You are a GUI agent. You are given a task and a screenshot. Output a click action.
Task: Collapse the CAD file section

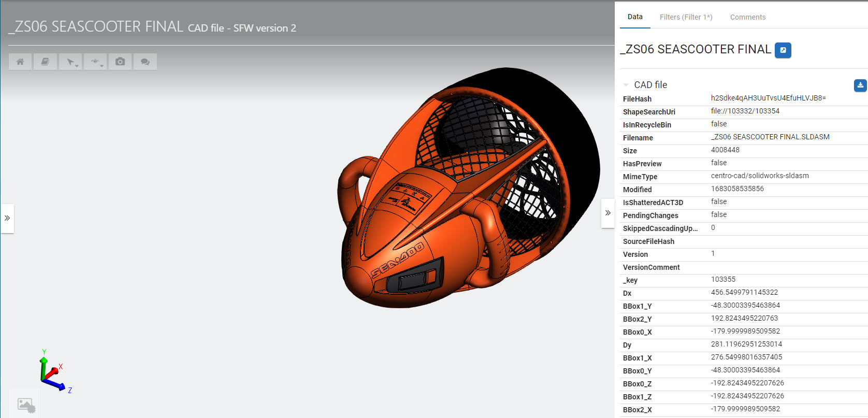pyautogui.click(x=626, y=85)
